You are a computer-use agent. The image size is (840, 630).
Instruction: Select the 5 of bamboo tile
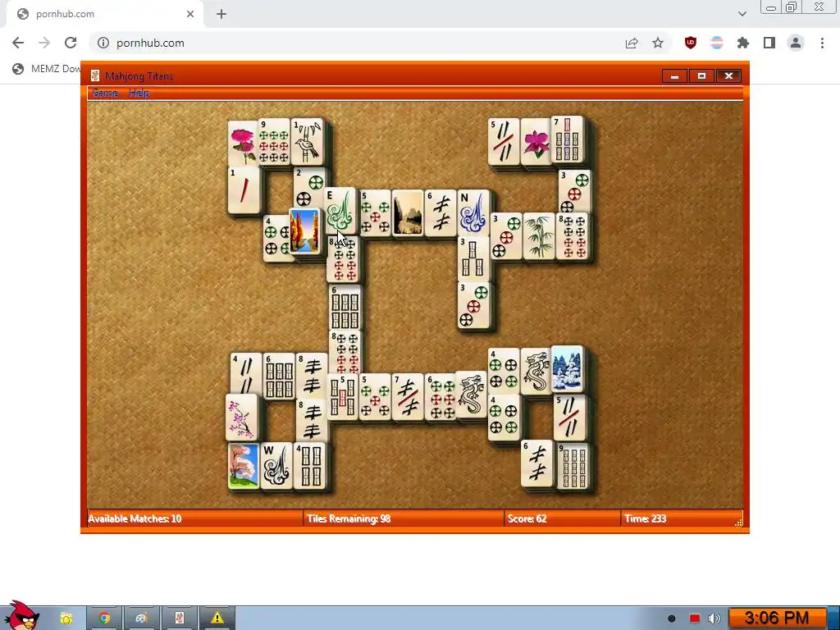(x=342, y=397)
